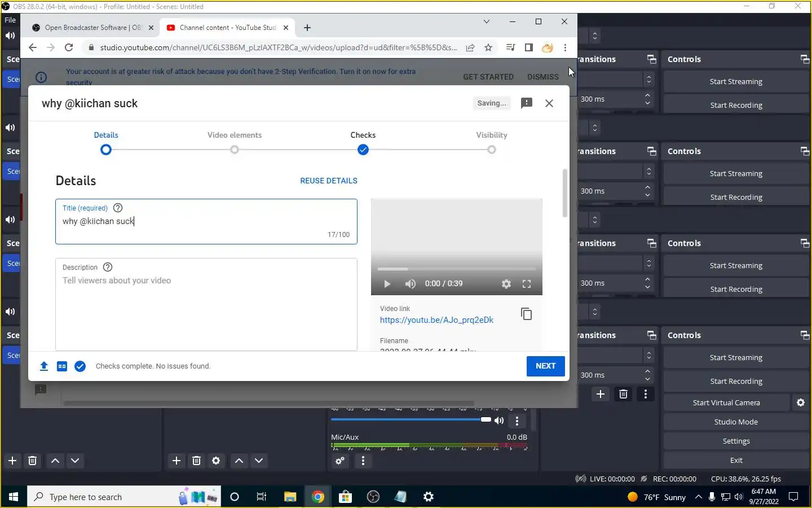
Task: Open Chrome's three-dot menu
Action: (565, 47)
